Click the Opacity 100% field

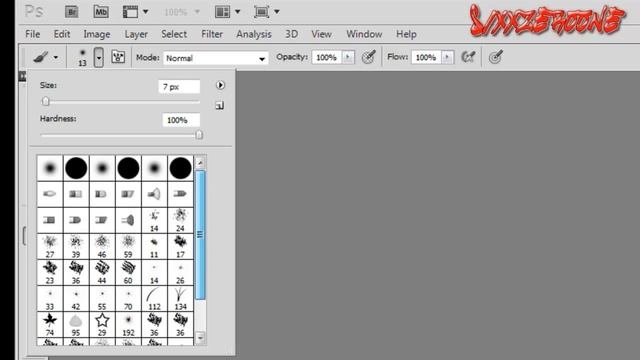327,57
